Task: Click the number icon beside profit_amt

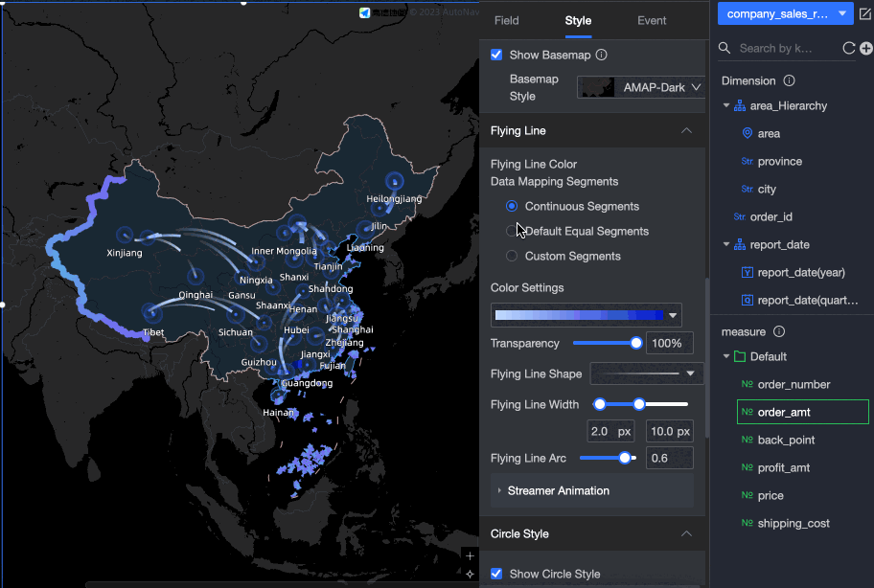Action: coord(747,467)
